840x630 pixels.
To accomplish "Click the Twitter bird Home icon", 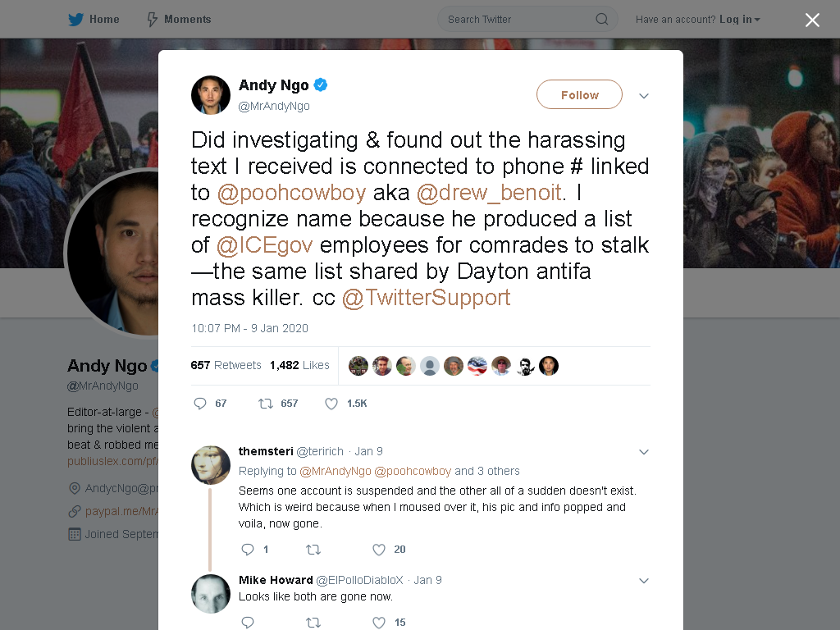I will pyautogui.click(x=75, y=20).
